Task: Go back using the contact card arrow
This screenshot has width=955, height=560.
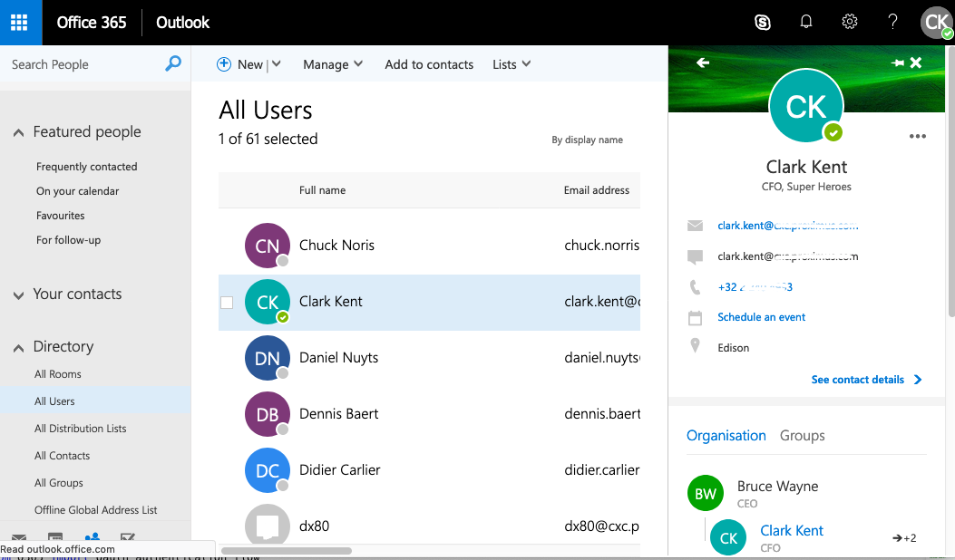Action: point(703,63)
